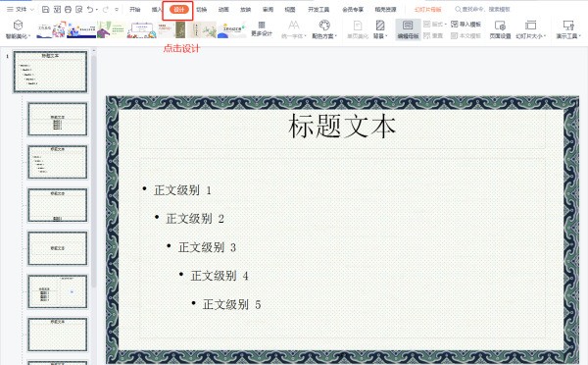Expand the 幻灯片大小 slide size dropdown
The width and height of the screenshot is (588, 365).
pyautogui.click(x=530, y=29)
